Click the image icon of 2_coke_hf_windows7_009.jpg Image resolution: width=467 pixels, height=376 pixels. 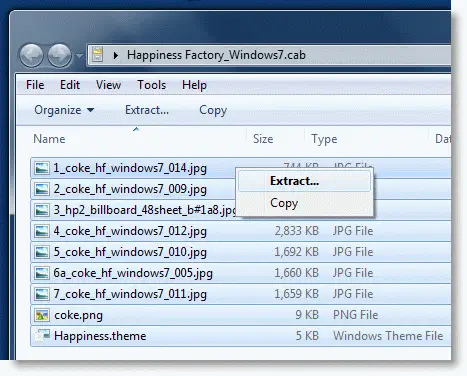click(42, 189)
